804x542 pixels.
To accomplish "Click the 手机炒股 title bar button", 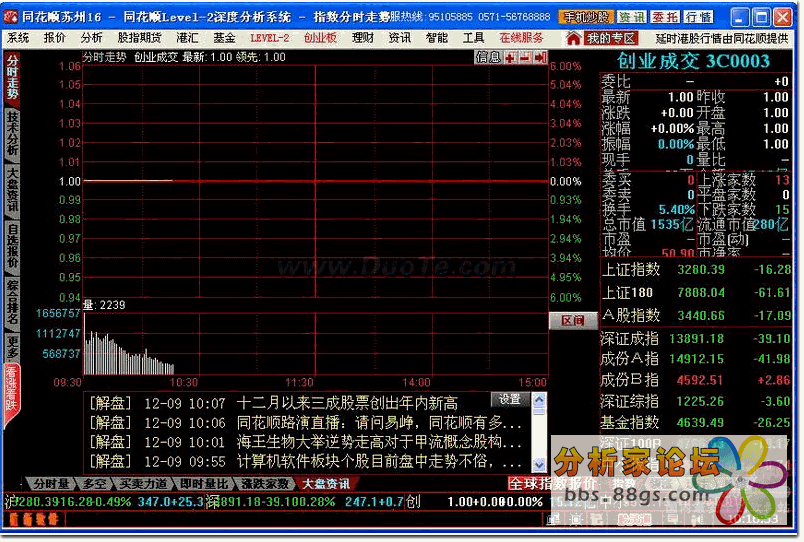I will point(586,17).
